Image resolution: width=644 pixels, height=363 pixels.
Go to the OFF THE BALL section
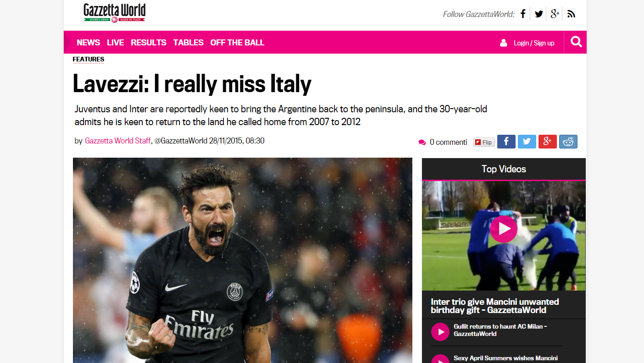237,43
